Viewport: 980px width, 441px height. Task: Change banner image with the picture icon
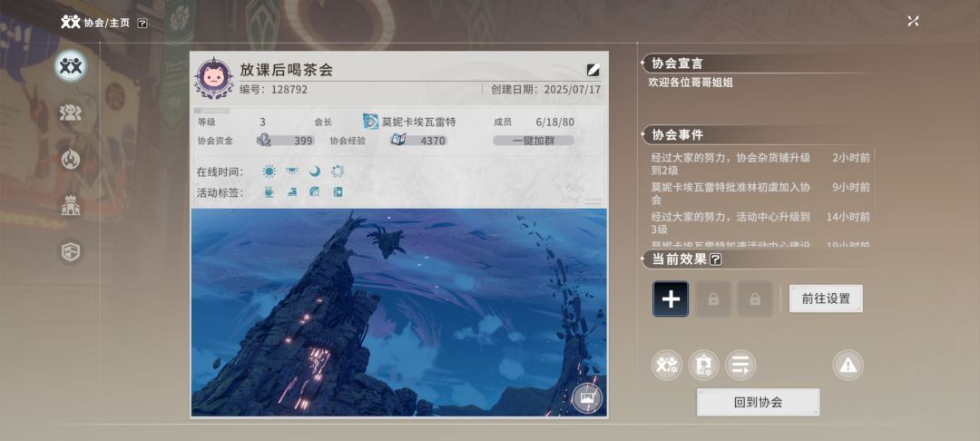587,398
